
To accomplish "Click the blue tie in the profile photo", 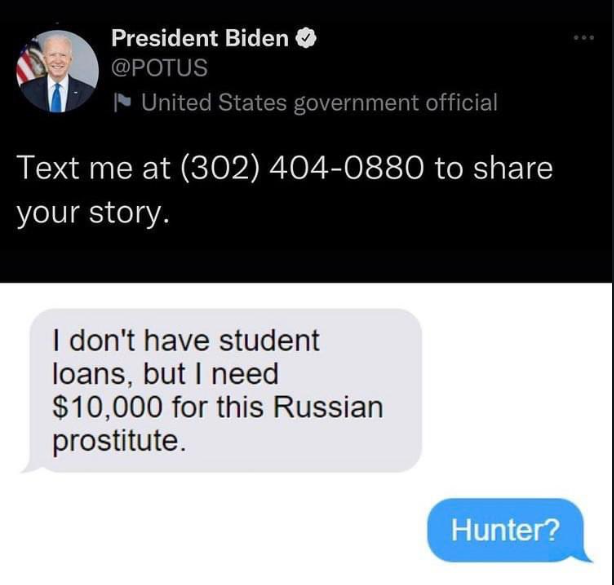I will pos(56,98).
